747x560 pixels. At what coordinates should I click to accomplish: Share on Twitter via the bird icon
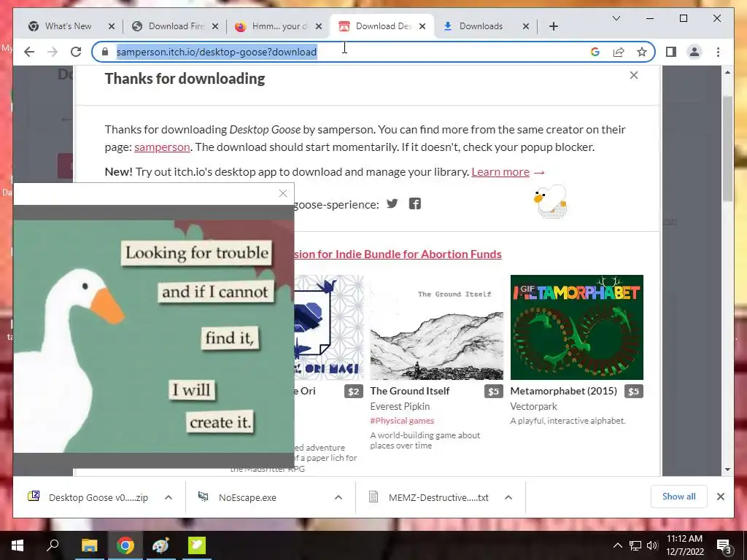[392, 204]
